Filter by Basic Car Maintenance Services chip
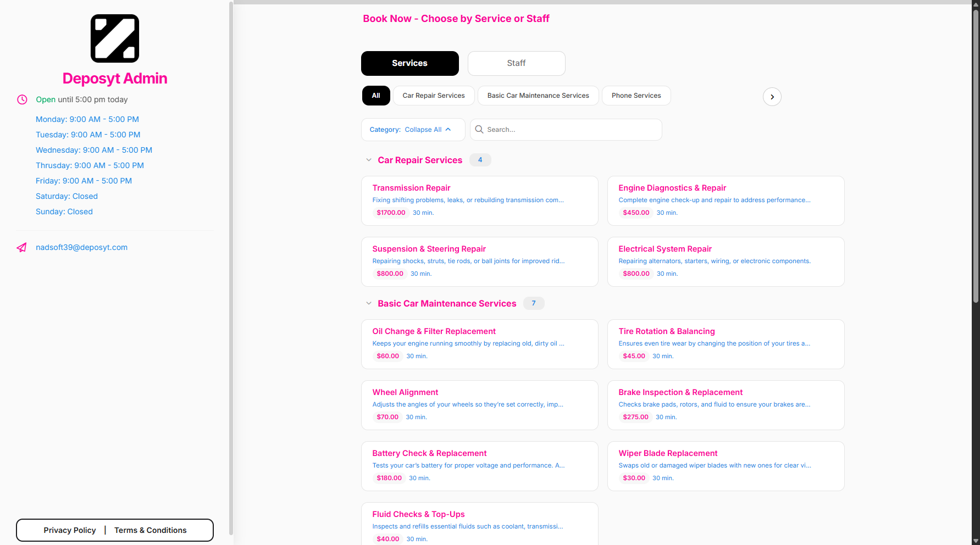 (538, 96)
